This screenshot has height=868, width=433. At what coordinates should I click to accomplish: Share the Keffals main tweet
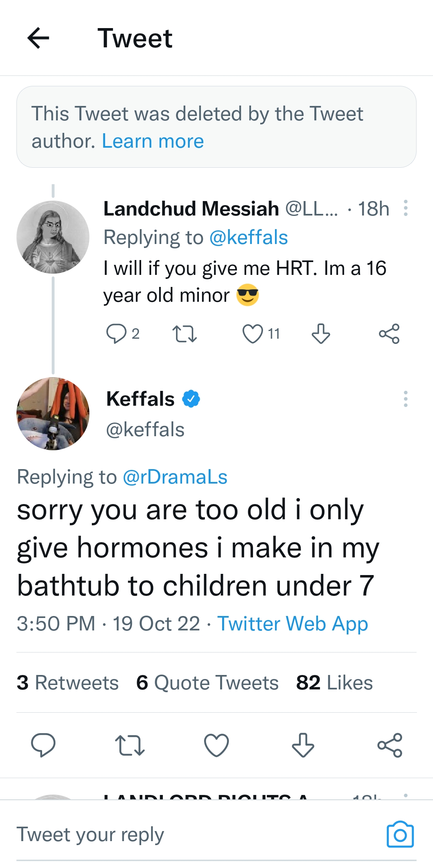(390, 745)
